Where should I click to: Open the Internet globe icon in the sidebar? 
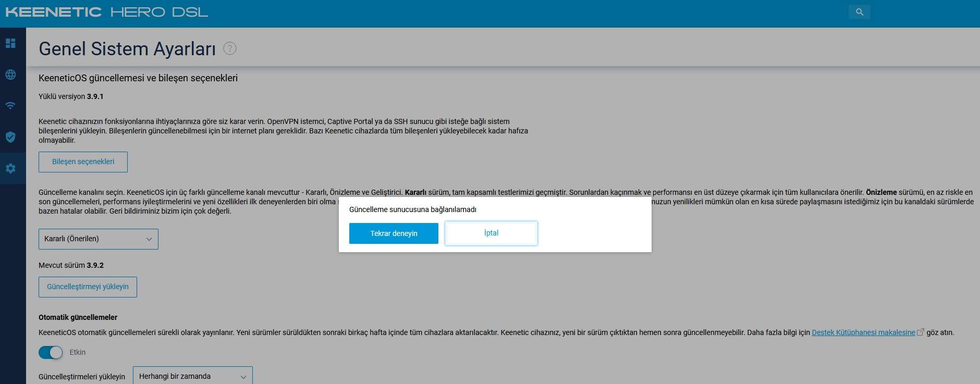point(10,75)
